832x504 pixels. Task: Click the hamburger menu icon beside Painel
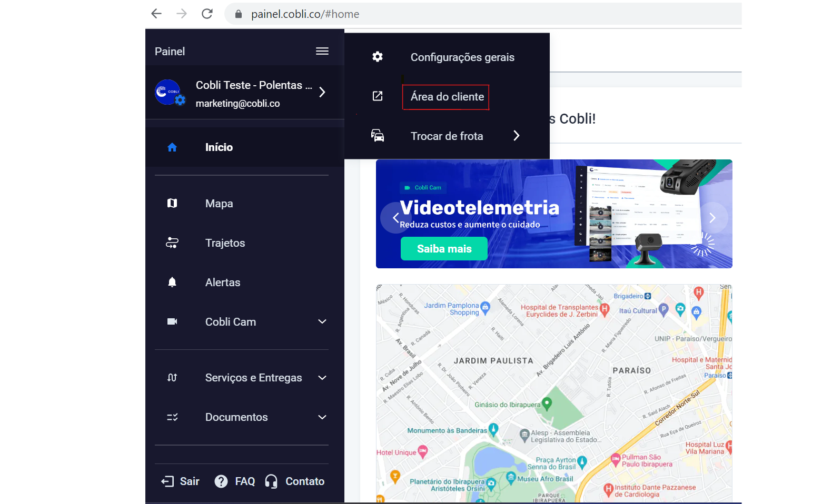pyautogui.click(x=322, y=51)
